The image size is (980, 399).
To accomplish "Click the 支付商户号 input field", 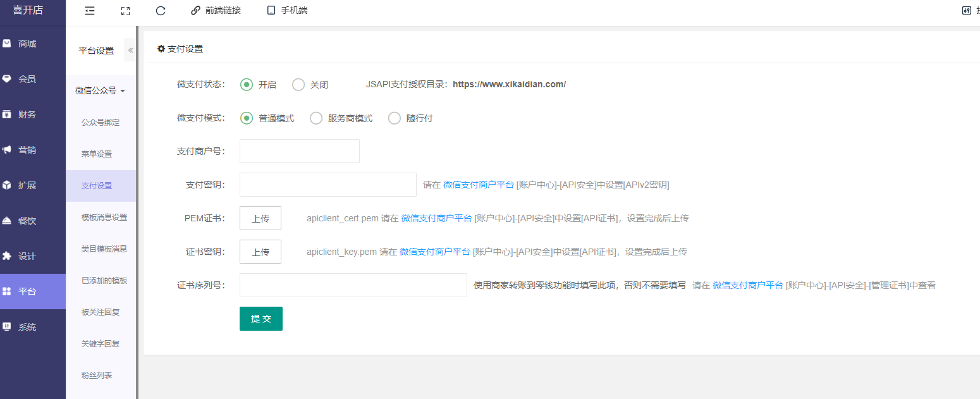I will [300, 151].
